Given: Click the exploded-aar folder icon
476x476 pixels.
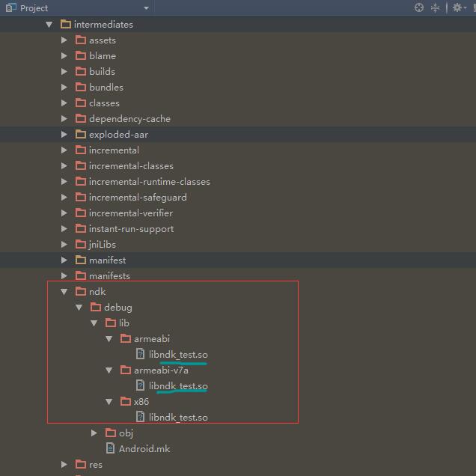Looking at the screenshot, I should coord(81,135).
